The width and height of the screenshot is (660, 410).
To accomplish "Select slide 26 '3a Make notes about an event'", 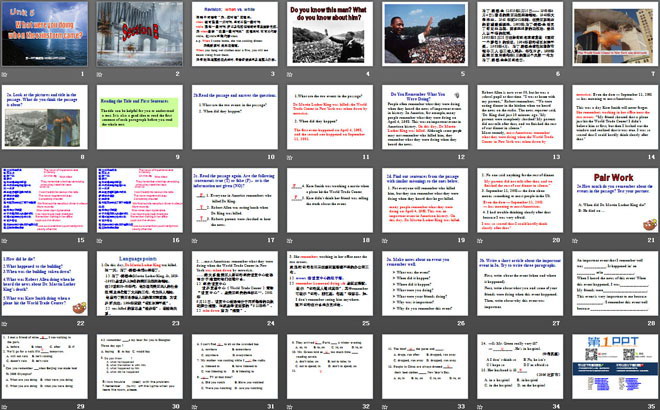I will coord(425,284).
